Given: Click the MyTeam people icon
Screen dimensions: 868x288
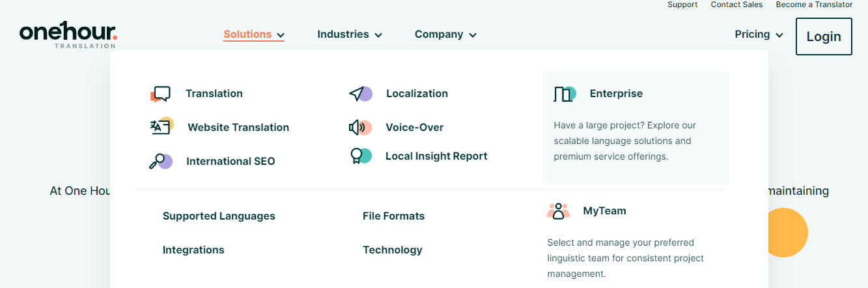Looking at the screenshot, I should point(558,211).
